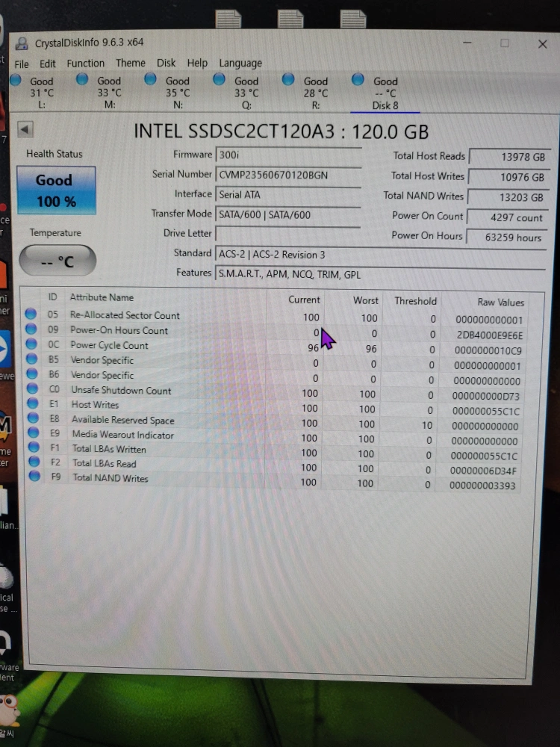560x747 pixels.
Task: Open the Function menu
Action: click(x=85, y=63)
